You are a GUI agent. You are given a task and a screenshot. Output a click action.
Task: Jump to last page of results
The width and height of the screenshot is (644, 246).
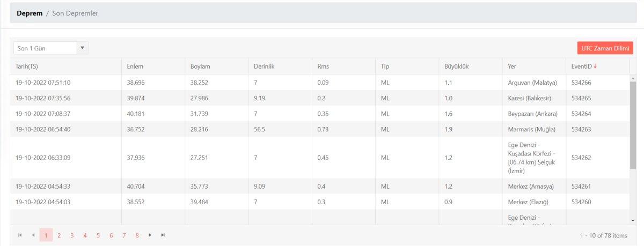163,235
